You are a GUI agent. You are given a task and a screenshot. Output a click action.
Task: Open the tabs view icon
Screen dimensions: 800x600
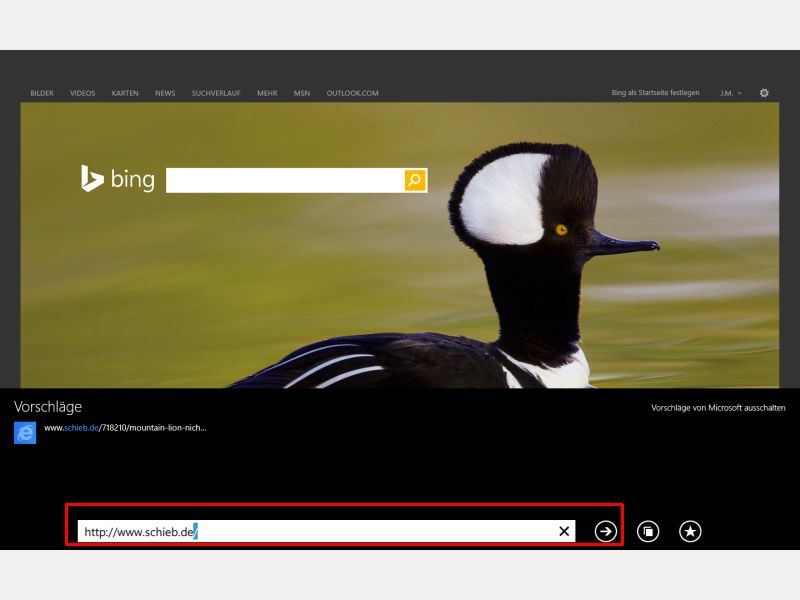tap(648, 531)
